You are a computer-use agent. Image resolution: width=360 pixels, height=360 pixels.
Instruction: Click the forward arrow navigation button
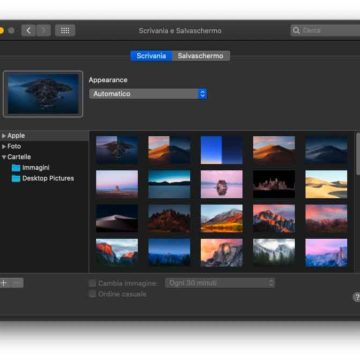coord(44,30)
